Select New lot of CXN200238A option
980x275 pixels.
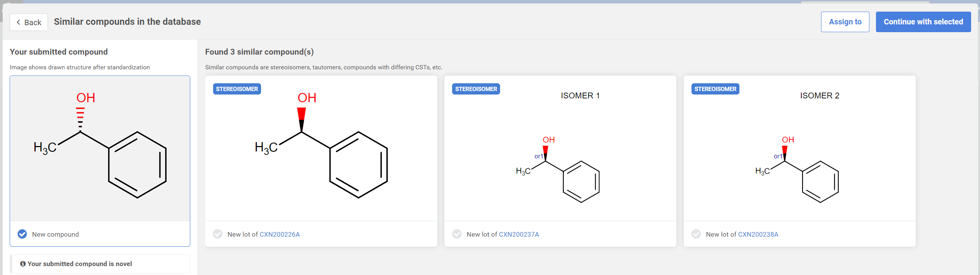(696, 234)
